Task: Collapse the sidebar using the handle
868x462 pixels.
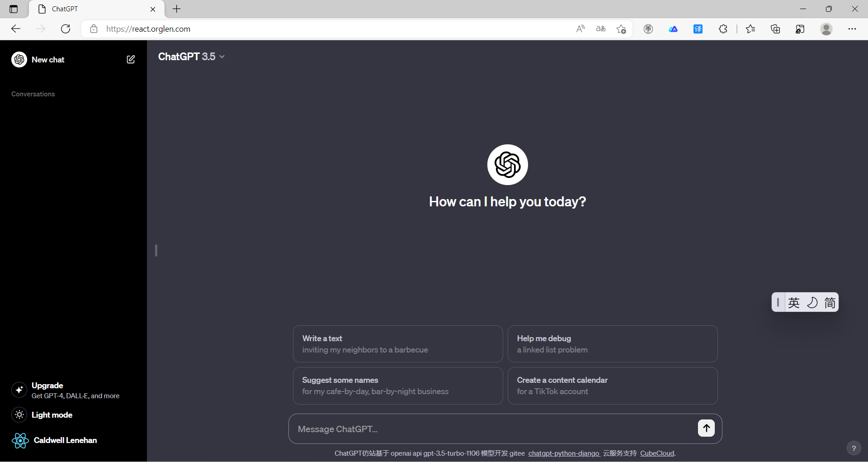Action: click(x=156, y=251)
